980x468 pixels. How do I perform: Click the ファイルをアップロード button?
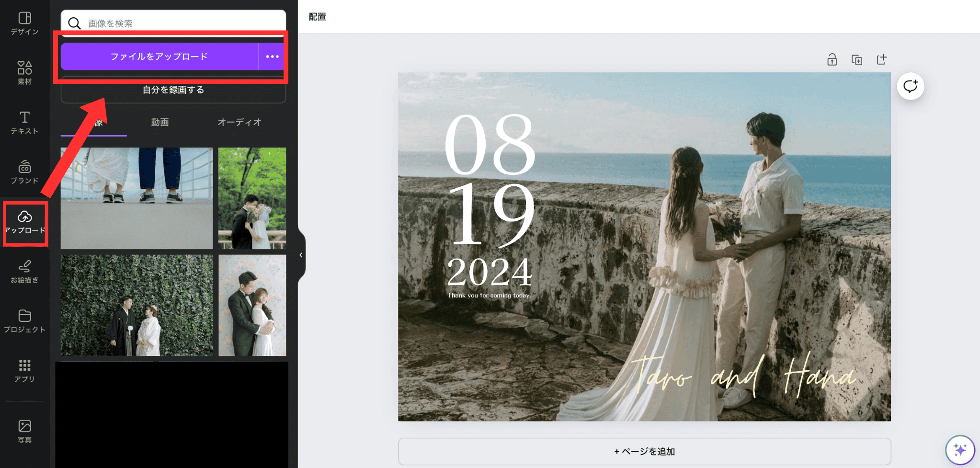point(159,57)
